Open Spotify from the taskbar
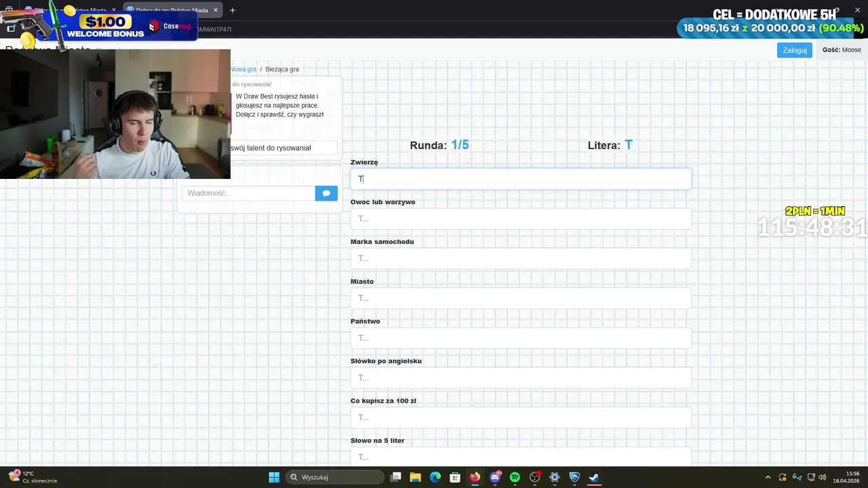This screenshot has height=488, width=868. coord(515,477)
